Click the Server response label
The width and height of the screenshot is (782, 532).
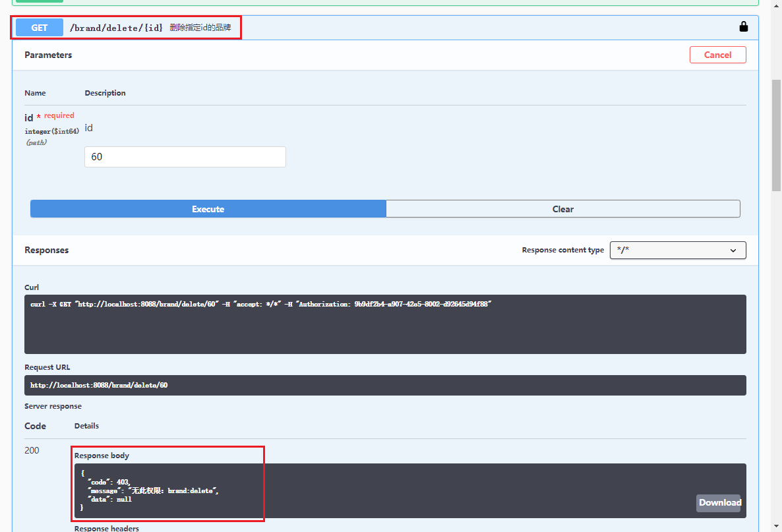click(53, 406)
